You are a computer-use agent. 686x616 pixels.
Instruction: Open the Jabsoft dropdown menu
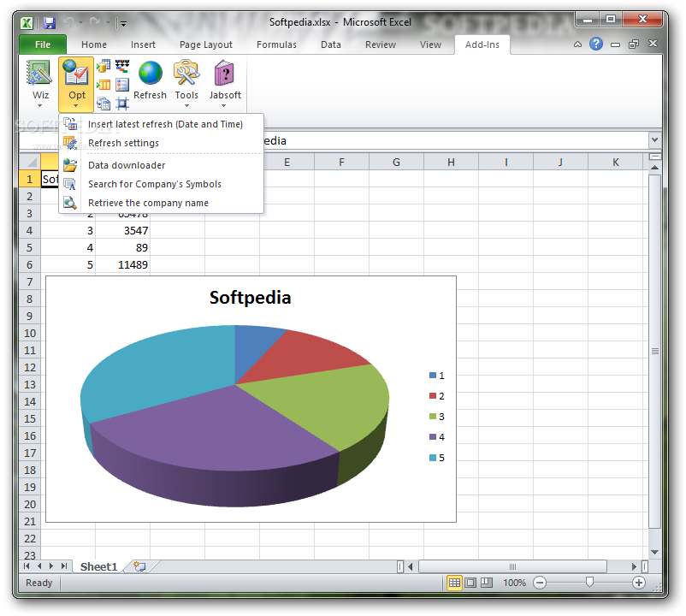(x=224, y=106)
